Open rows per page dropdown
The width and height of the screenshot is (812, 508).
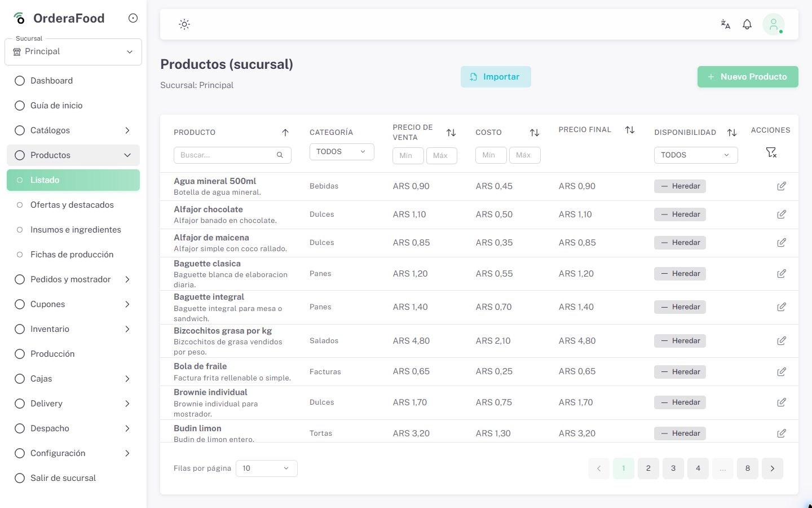coord(267,468)
